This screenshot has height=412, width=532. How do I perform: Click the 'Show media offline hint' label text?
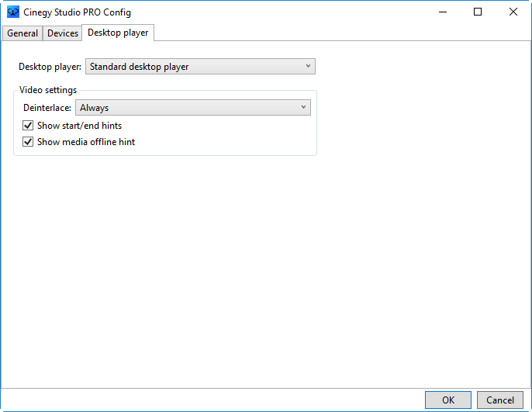point(86,142)
